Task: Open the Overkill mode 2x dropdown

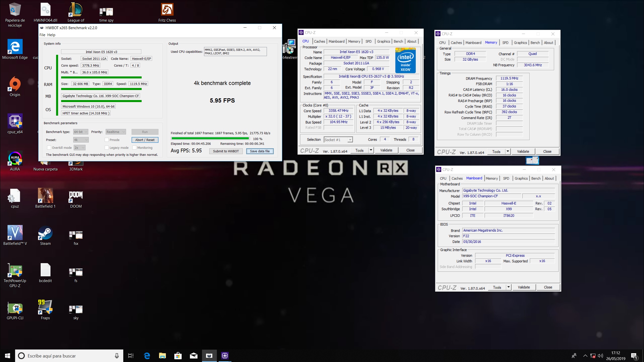Action: pyautogui.click(x=80, y=148)
